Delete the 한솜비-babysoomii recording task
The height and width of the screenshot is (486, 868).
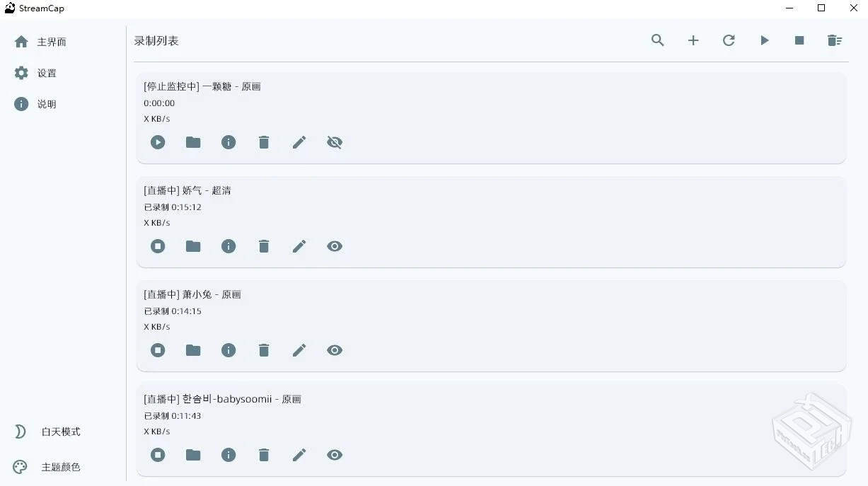point(264,455)
